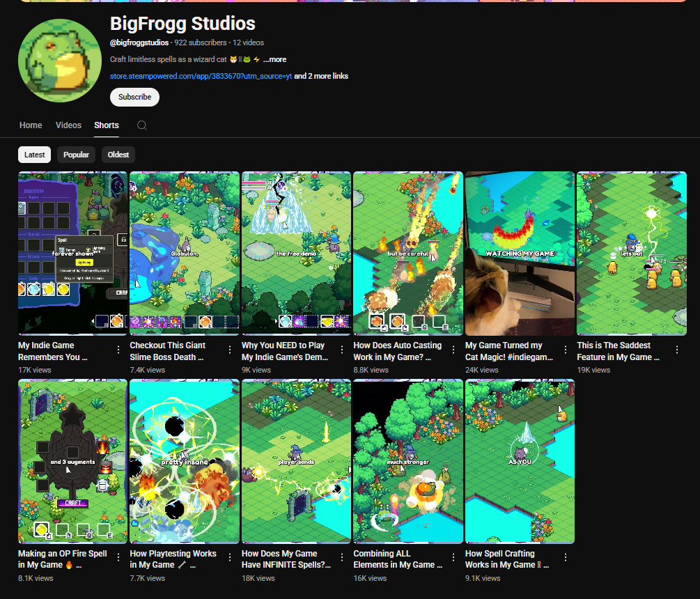Open title 'How Does Auto Casting Work in My Game?'
This screenshot has height=599, width=700.
(x=397, y=351)
